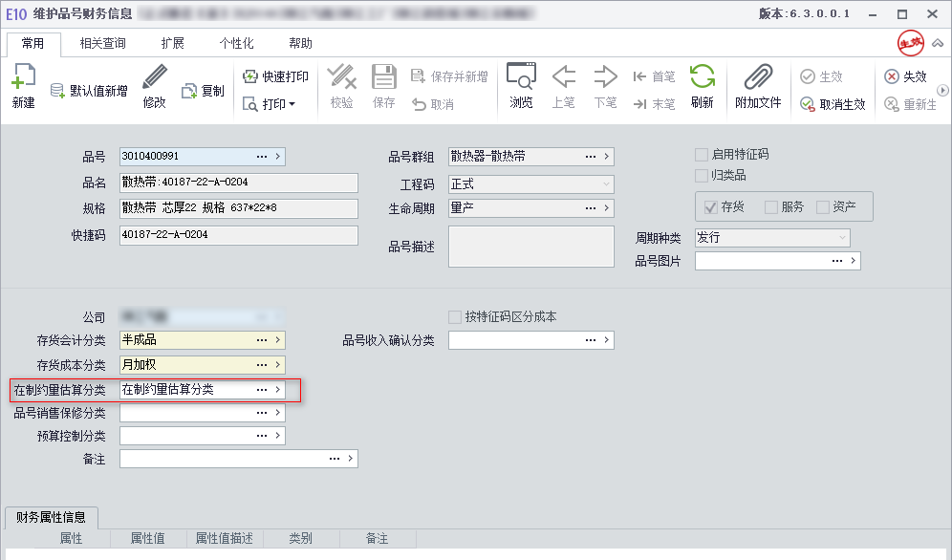Image resolution: width=952 pixels, height=560 pixels.
Task: Toggle the 服务 checkbox
Action: [771, 207]
